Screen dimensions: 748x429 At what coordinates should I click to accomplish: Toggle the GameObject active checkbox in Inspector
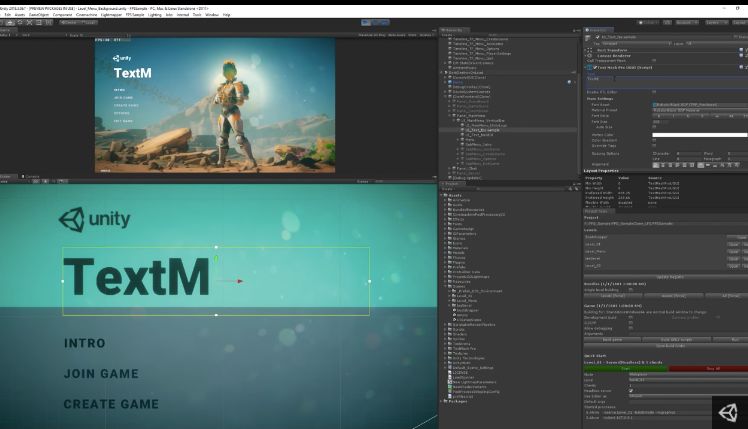[598, 37]
